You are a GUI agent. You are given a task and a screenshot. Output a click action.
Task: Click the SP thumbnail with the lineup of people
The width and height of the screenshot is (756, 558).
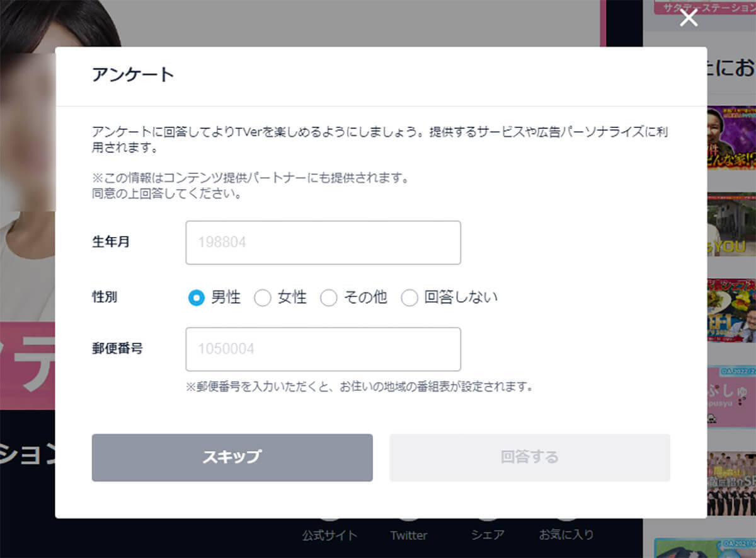point(731,483)
